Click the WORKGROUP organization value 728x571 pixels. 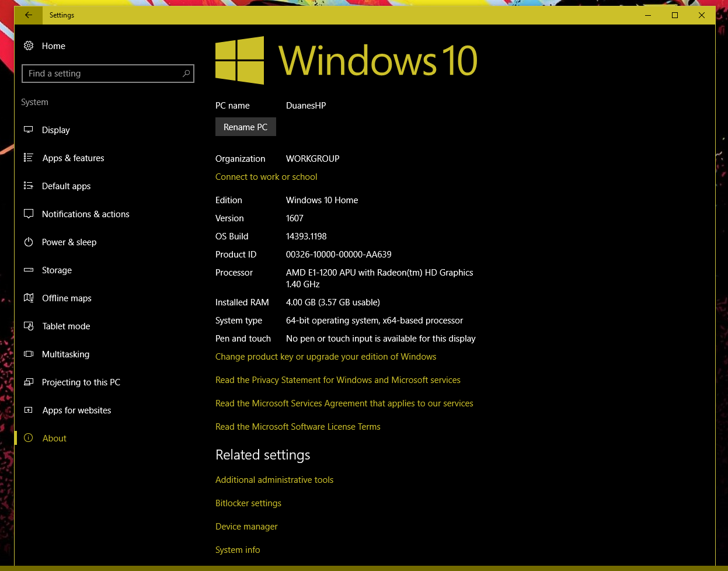tap(312, 158)
